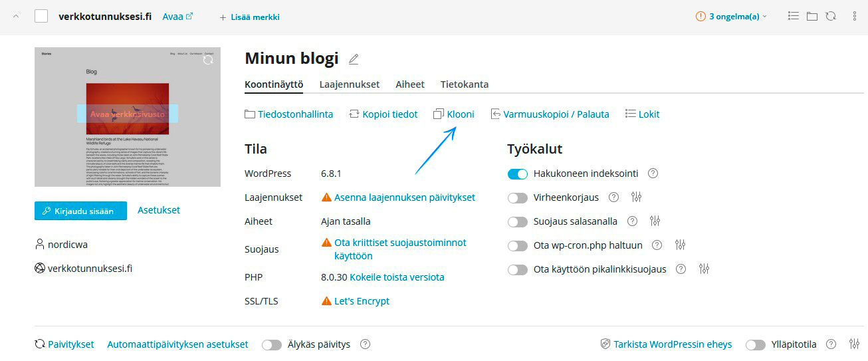This screenshot has width=868, height=361.
Task: Click help icon next to Älykäs päivitys
Action: click(365, 344)
